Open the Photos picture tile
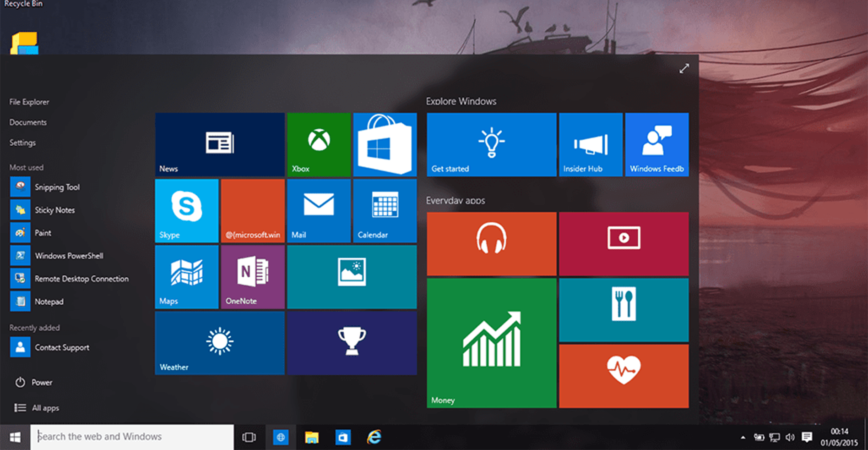This screenshot has width=868, height=450. coord(352,277)
